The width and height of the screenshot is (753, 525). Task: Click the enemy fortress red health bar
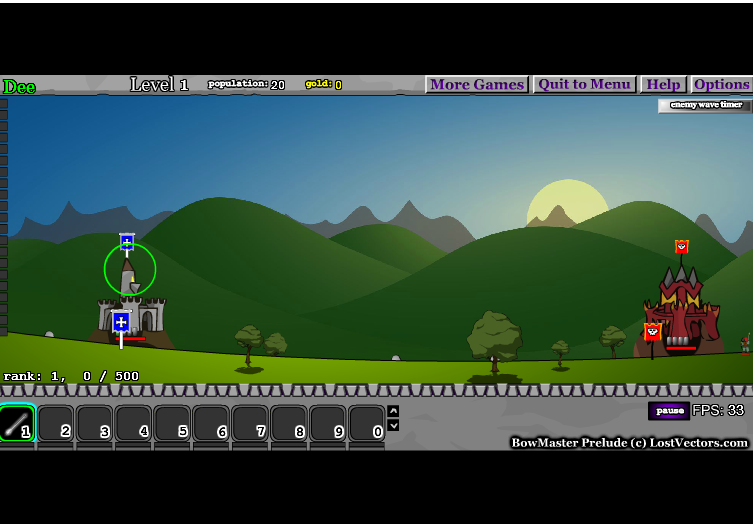coord(681,348)
